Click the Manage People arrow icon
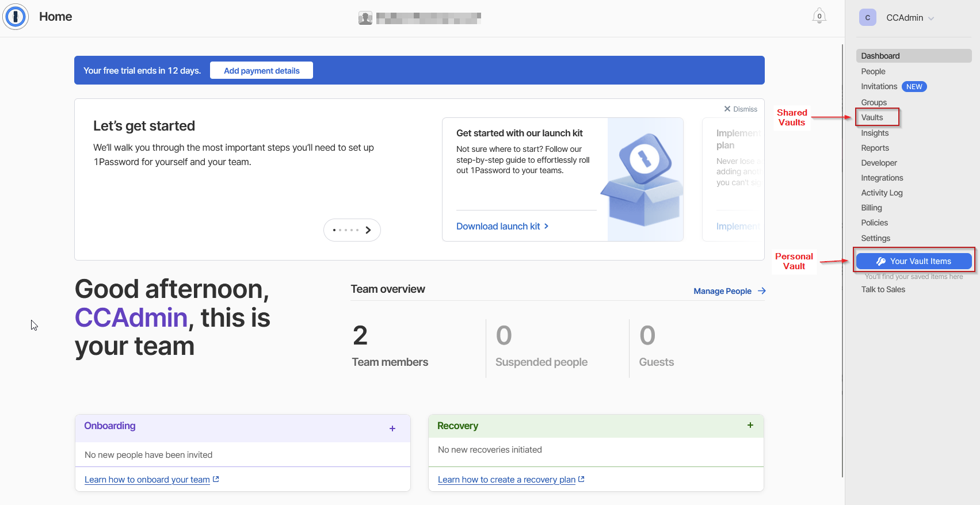The height and width of the screenshot is (505, 980). (762, 291)
